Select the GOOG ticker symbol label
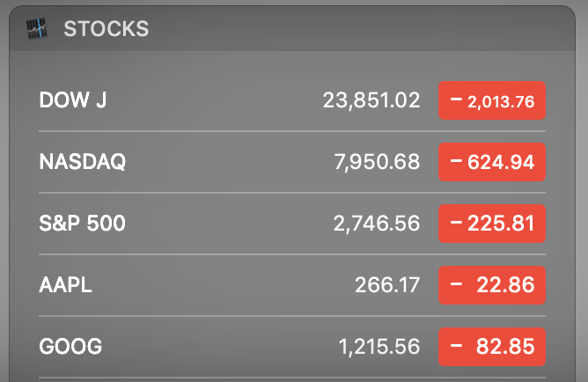Viewport: 588px width, 382px height. 70,347
